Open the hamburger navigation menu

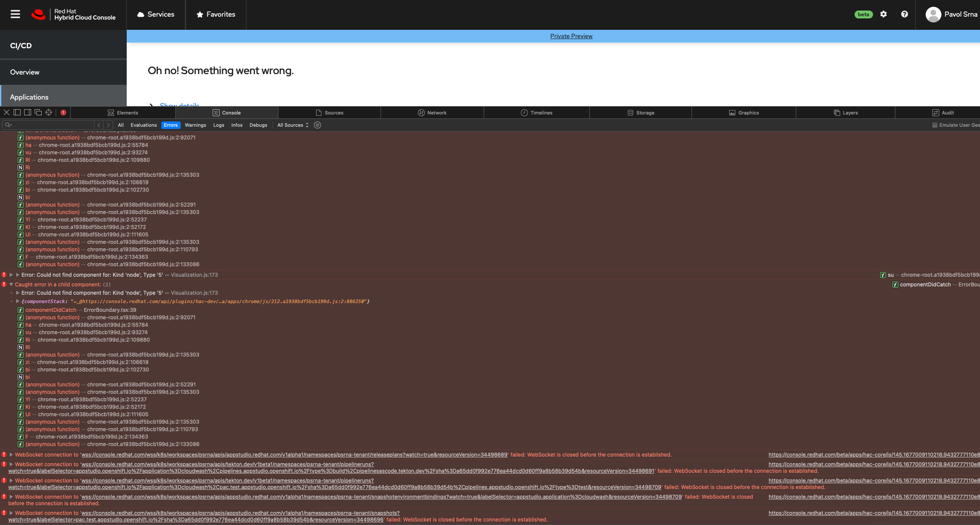coord(15,14)
